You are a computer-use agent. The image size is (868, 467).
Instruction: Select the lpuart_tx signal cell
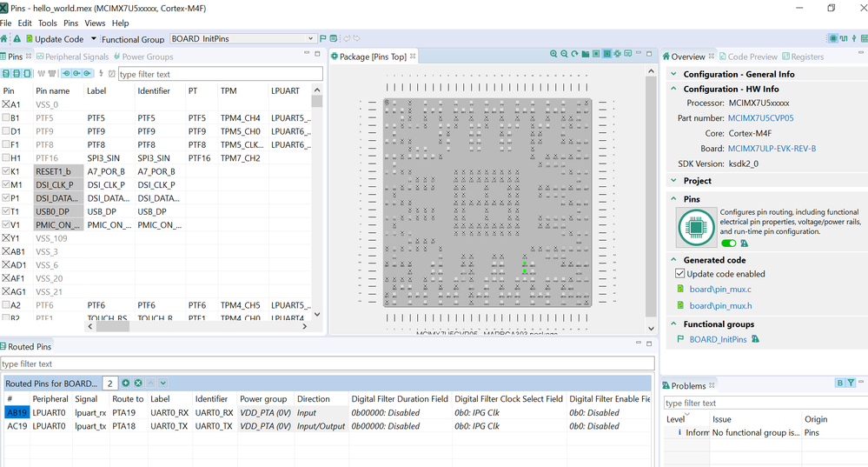pyautogui.click(x=90, y=426)
